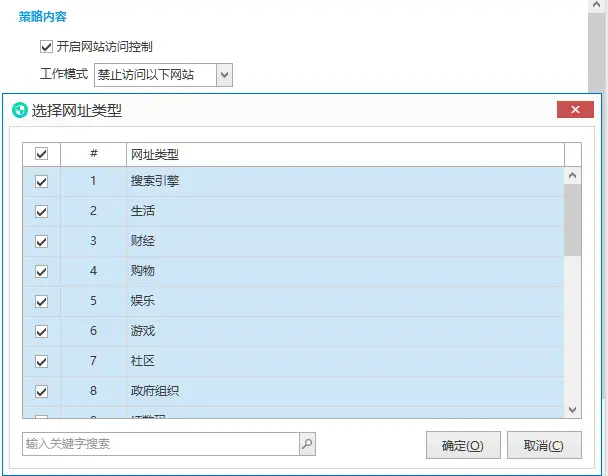
Task: Open the 工作模式 dropdown
Action: tap(224, 75)
